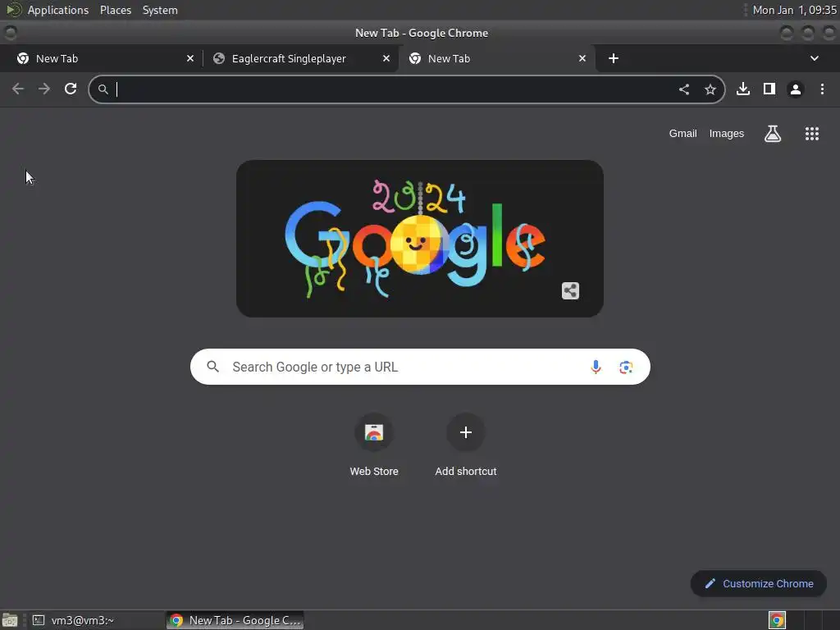The width and height of the screenshot is (840, 630).
Task: Open the Images link
Action: point(727,134)
